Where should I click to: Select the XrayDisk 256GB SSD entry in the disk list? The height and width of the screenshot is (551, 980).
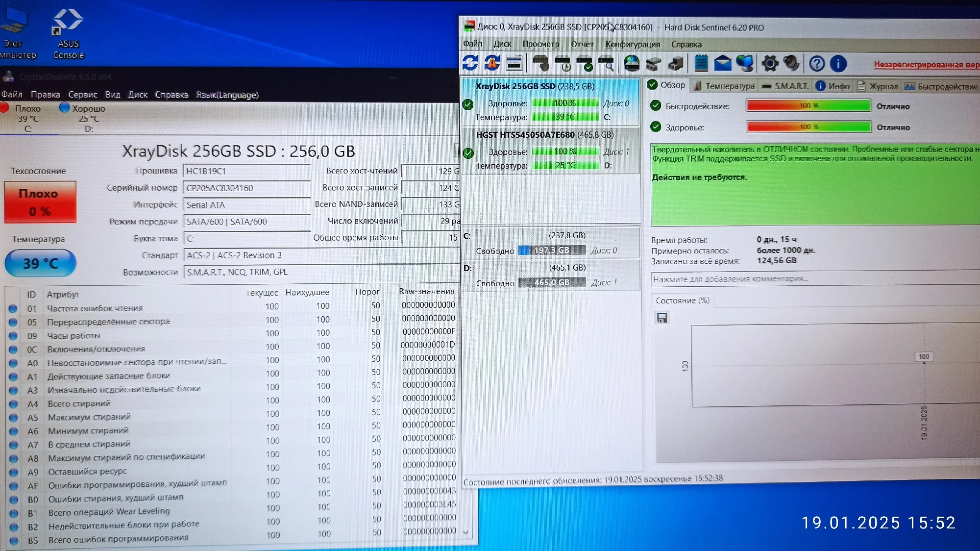pyautogui.click(x=550, y=102)
